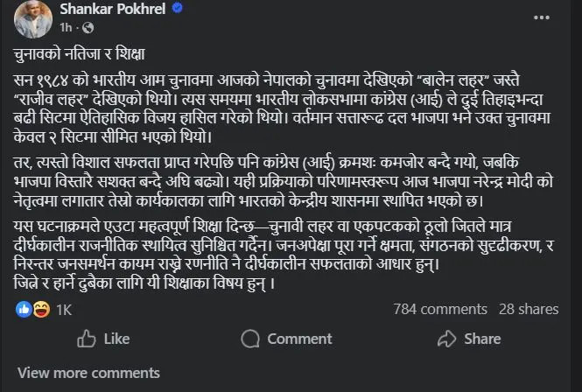
Task: Open the post's 1h timestamp link
Action: coord(66,27)
